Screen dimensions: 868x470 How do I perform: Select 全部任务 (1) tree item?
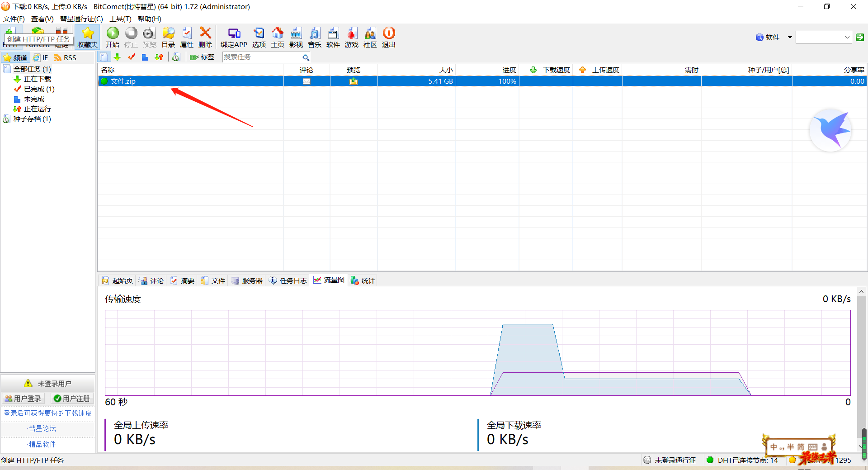[32, 69]
